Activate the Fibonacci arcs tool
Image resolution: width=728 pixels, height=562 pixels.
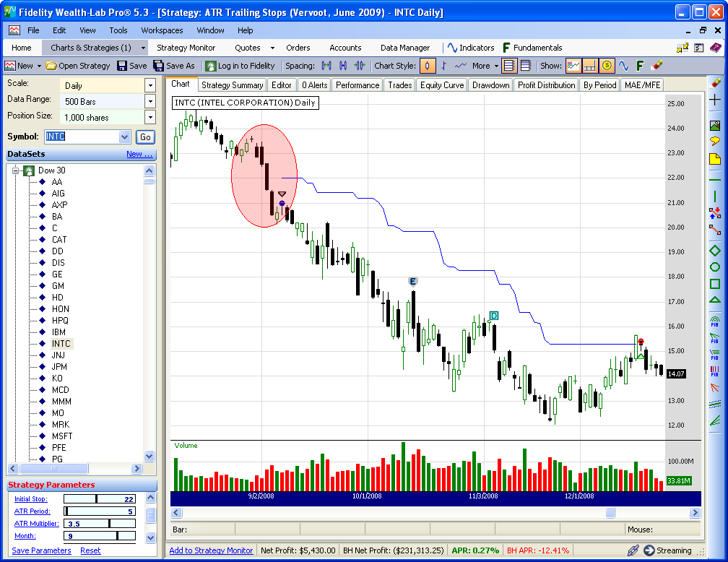tap(715, 320)
